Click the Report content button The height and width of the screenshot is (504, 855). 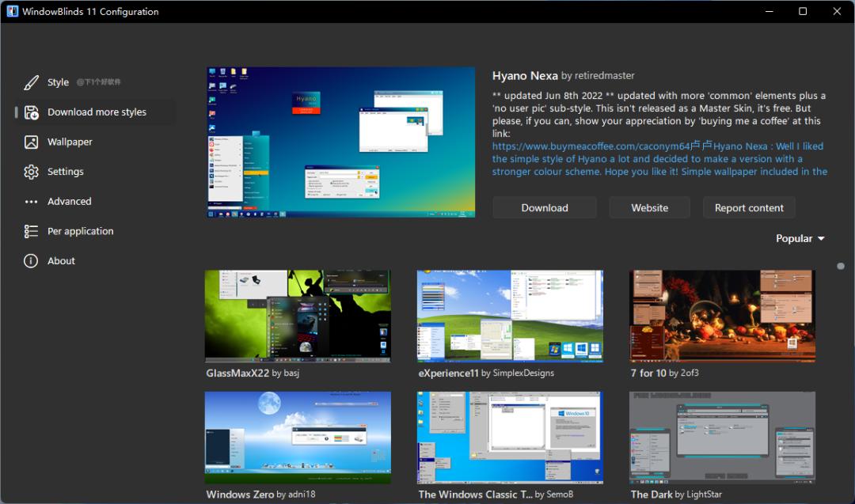[748, 207]
